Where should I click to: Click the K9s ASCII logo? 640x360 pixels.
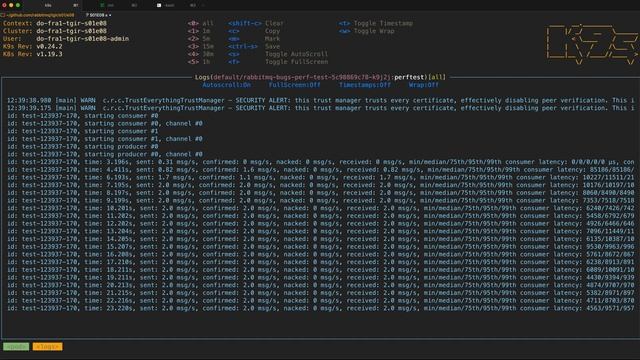point(592,44)
